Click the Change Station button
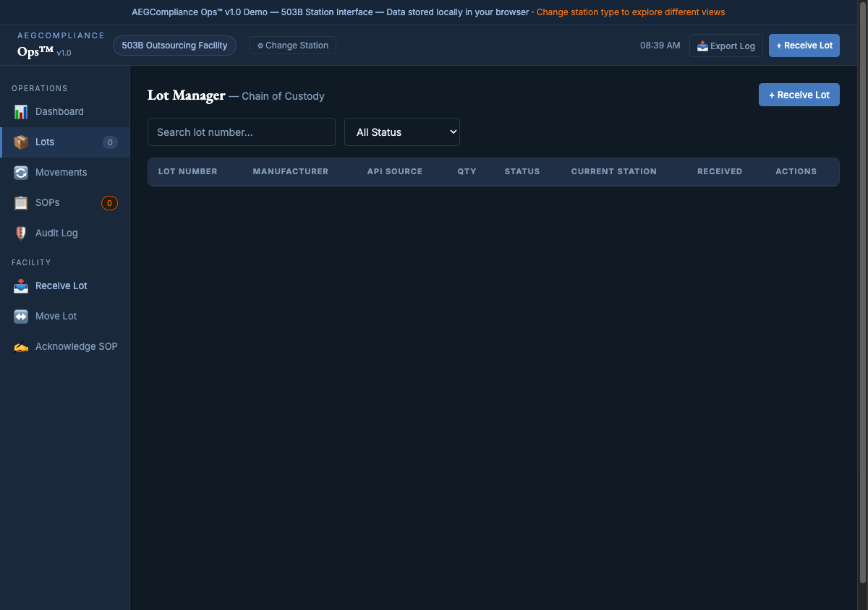868x610 pixels. click(293, 46)
